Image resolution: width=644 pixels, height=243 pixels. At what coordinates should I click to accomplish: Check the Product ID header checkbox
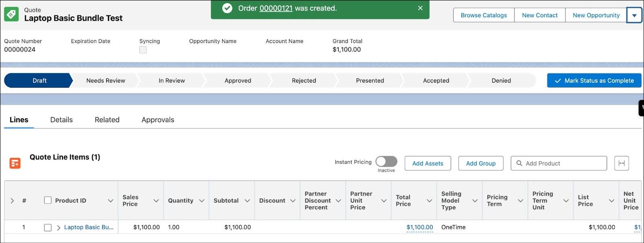[x=48, y=200]
